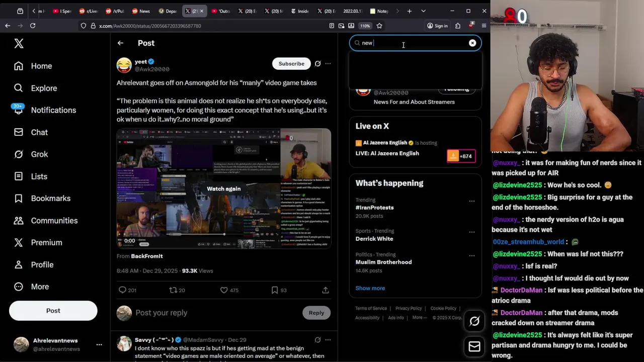This screenshot has width=644, height=362.
Task: Open Lists in sidebar
Action: (x=31, y=176)
